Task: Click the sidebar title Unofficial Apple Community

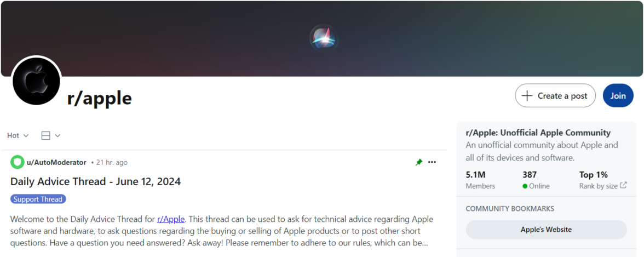Action: click(x=538, y=133)
